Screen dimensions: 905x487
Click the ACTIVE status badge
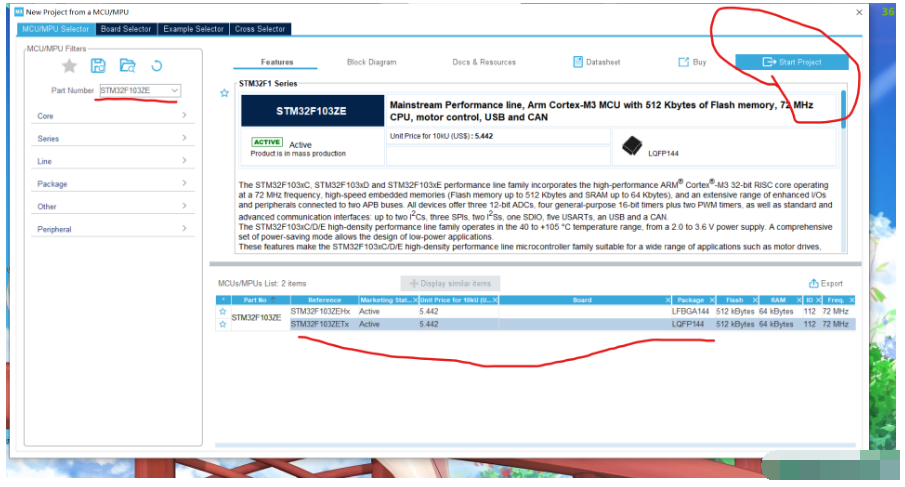pos(267,142)
